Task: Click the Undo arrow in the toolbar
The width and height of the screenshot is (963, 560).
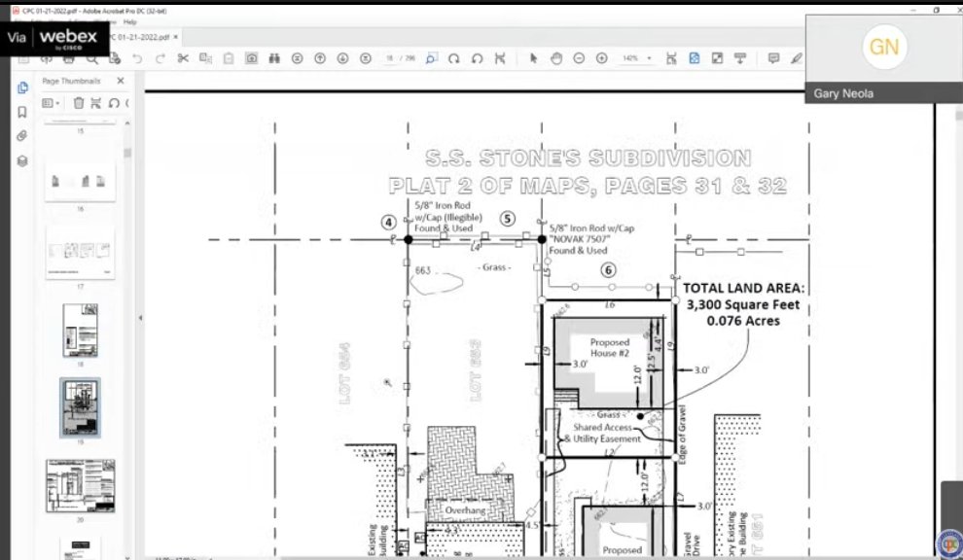Action: coord(137,58)
